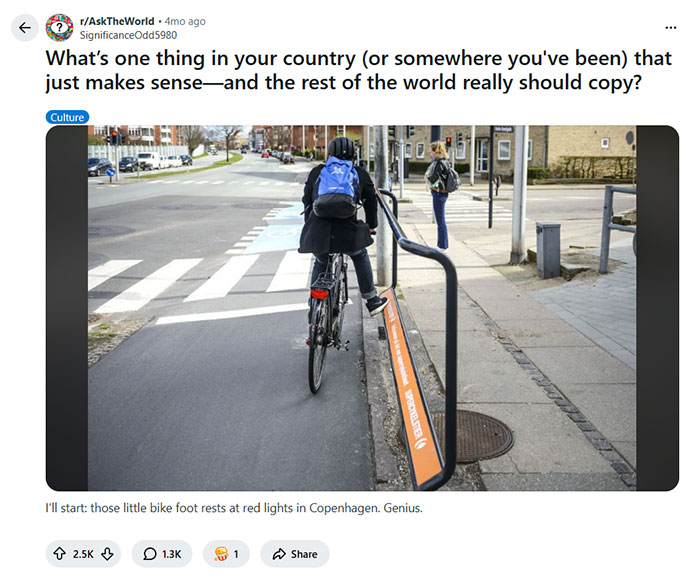Click the award count number
The image size is (700, 580).
point(236,554)
